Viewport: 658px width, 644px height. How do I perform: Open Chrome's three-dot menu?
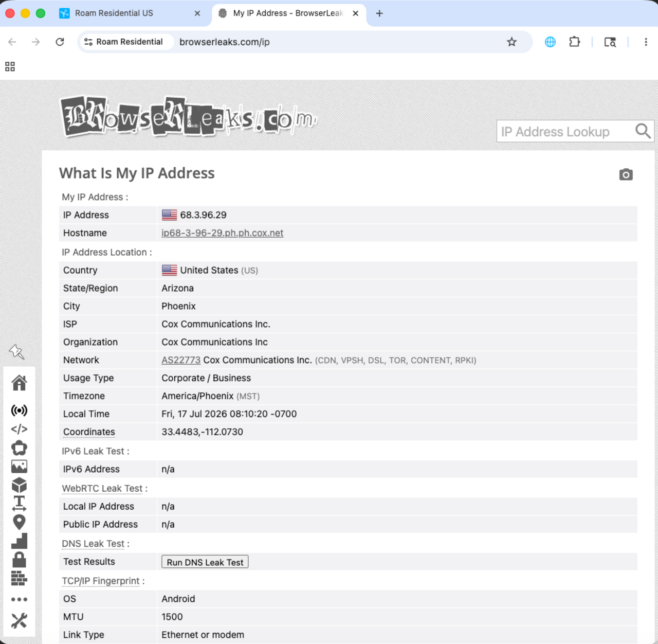pyautogui.click(x=646, y=42)
